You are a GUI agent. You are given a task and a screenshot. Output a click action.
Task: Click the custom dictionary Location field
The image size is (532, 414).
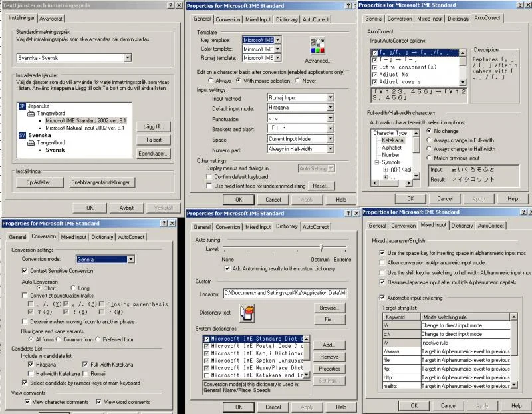point(285,293)
